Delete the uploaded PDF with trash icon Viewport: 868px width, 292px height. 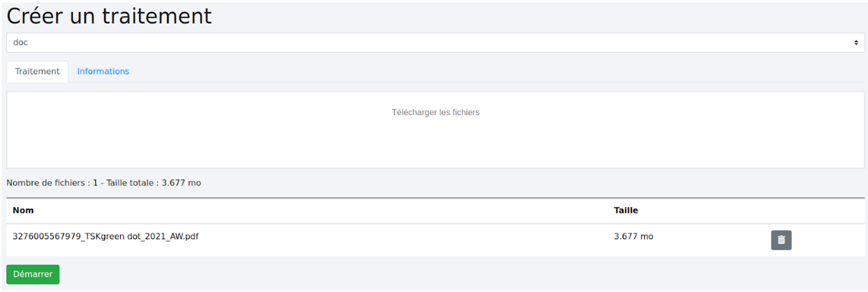[781, 240]
